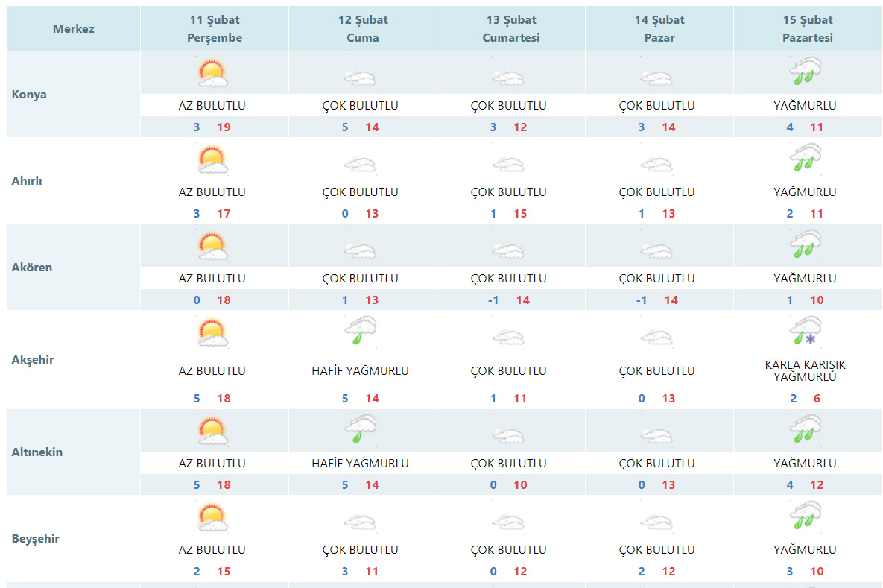Click Konya's rainy icon for 15 Şubat
This screenshot has width=883, height=588.
tap(805, 73)
